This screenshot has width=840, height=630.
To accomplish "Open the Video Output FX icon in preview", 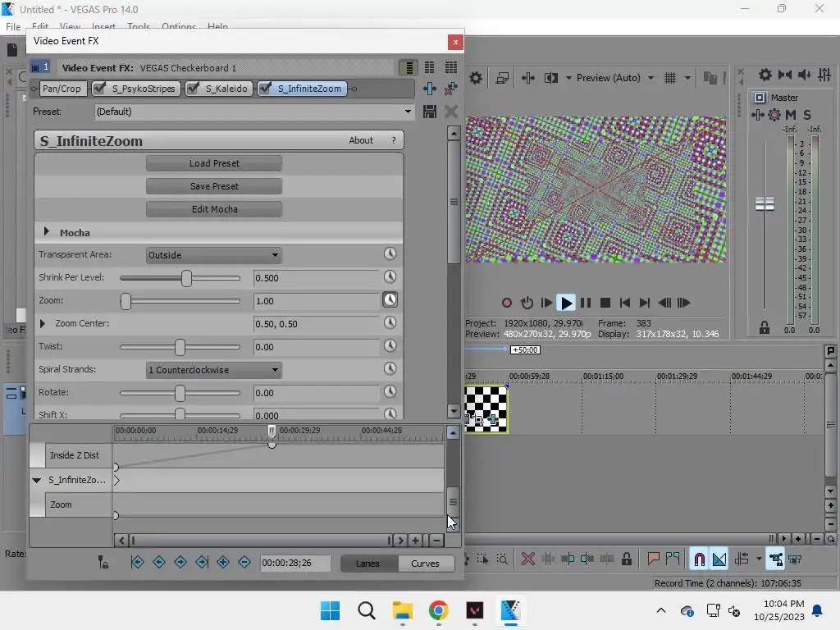I will (x=528, y=78).
